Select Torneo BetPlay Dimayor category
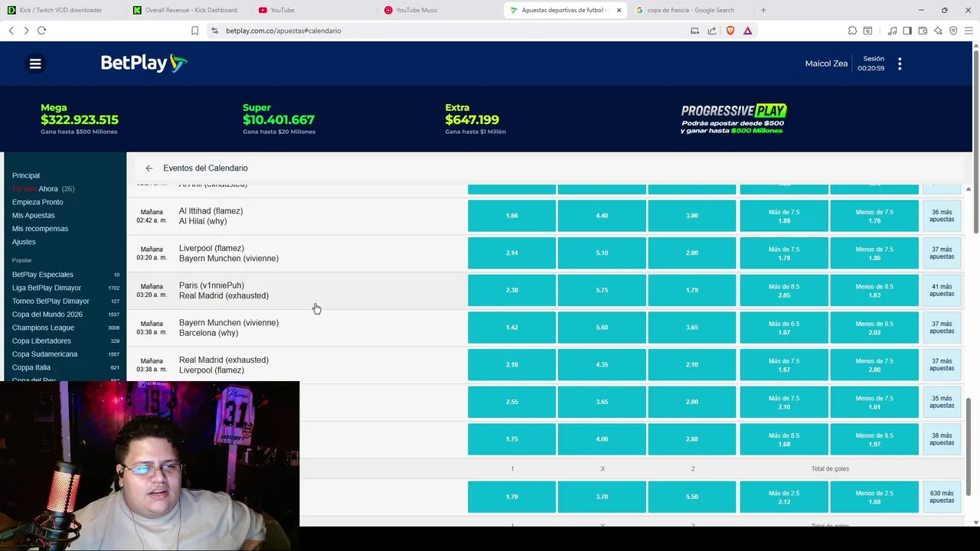 65,302
